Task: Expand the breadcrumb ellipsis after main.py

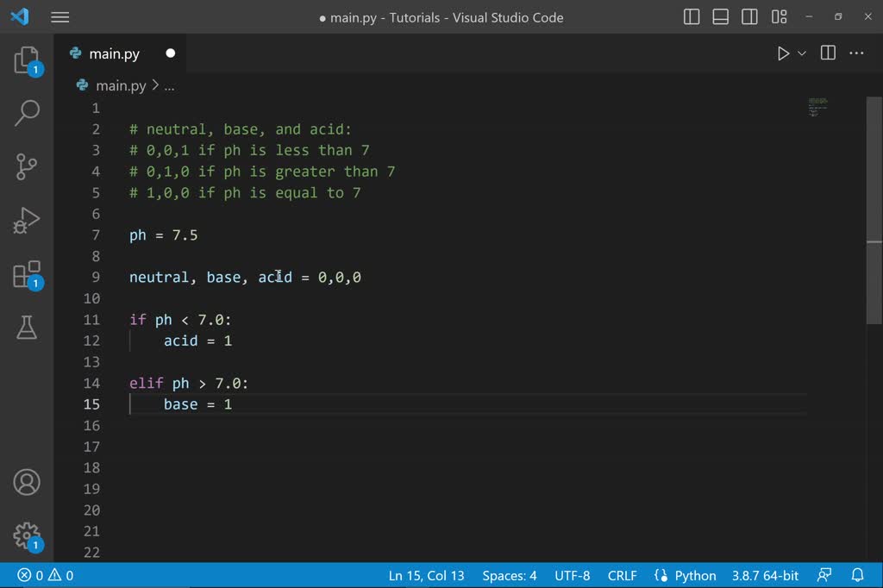Action: pos(169,85)
